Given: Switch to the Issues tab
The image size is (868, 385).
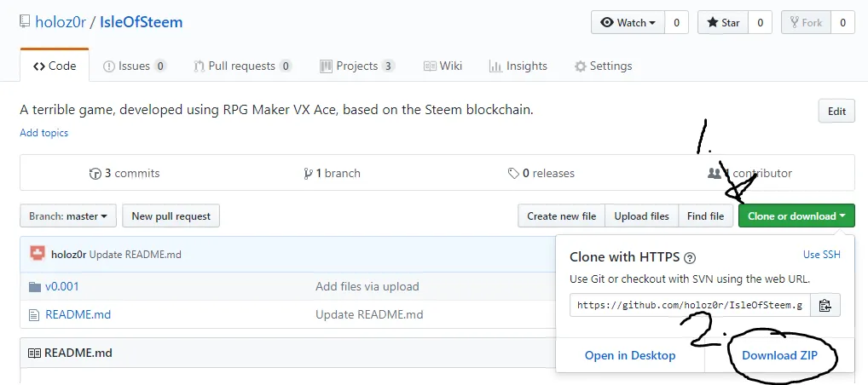Looking at the screenshot, I should 135,66.
